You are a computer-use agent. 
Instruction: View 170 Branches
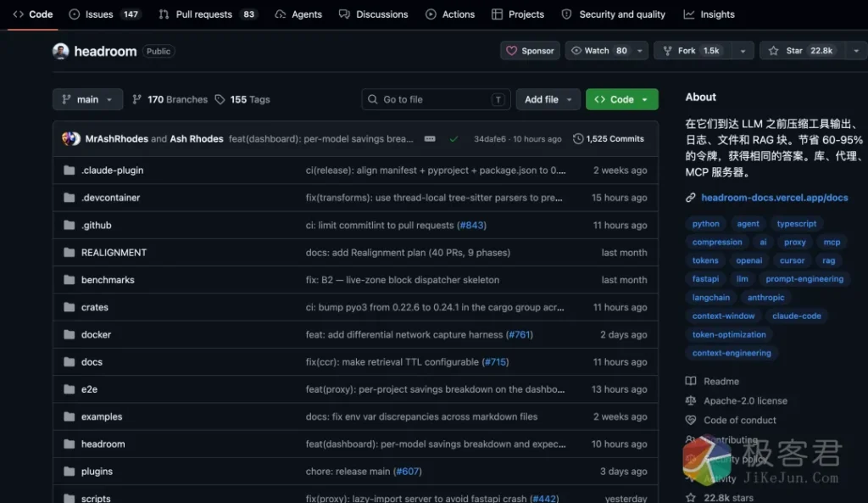pyautogui.click(x=170, y=99)
